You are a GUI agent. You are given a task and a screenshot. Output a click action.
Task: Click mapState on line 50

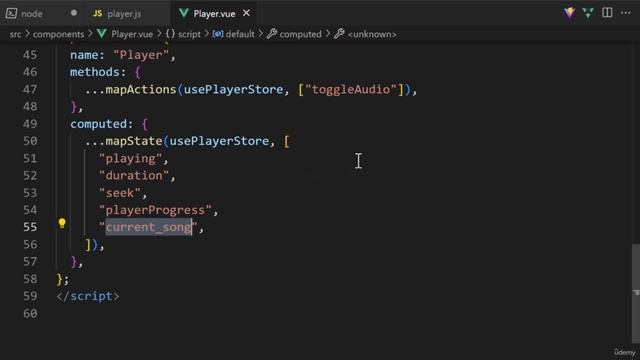tap(134, 141)
